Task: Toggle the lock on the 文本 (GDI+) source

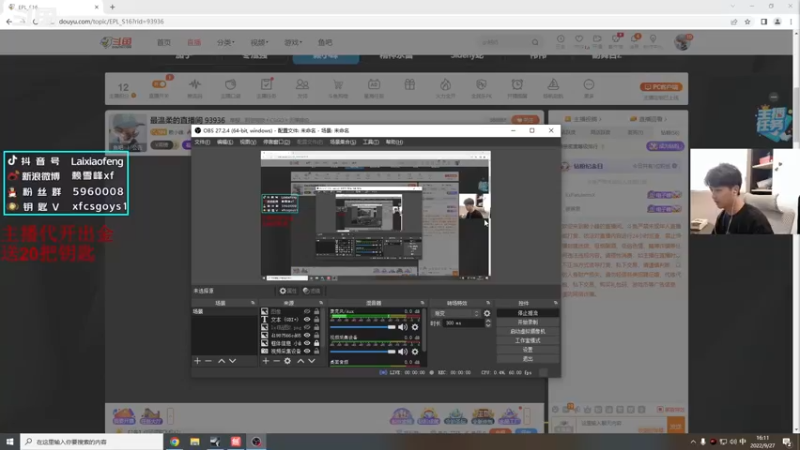Action: click(316, 319)
